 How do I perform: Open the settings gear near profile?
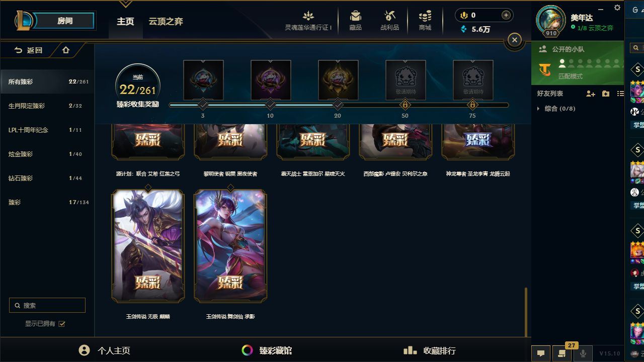pyautogui.click(x=617, y=8)
